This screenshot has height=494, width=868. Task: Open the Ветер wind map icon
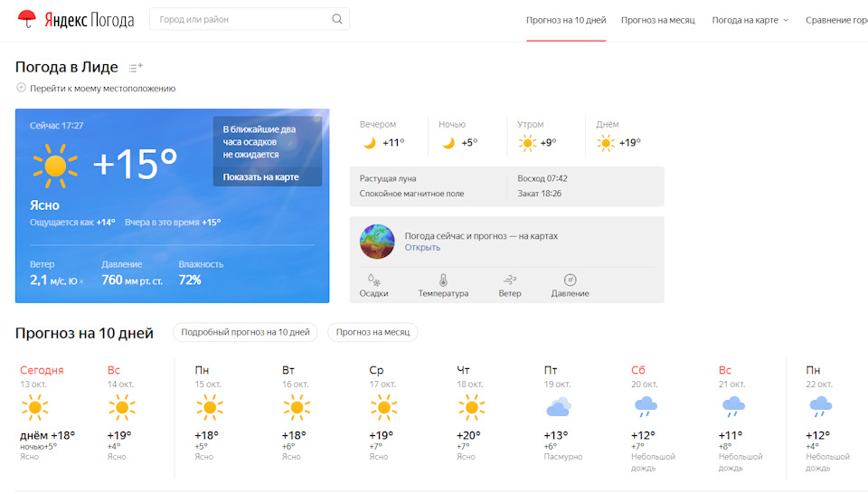click(509, 280)
